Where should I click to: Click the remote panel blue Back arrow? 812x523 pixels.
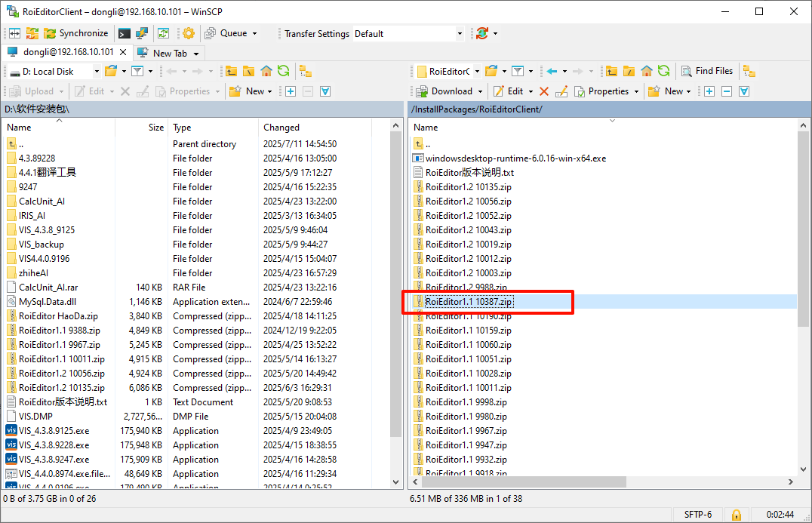pyautogui.click(x=552, y=71)
